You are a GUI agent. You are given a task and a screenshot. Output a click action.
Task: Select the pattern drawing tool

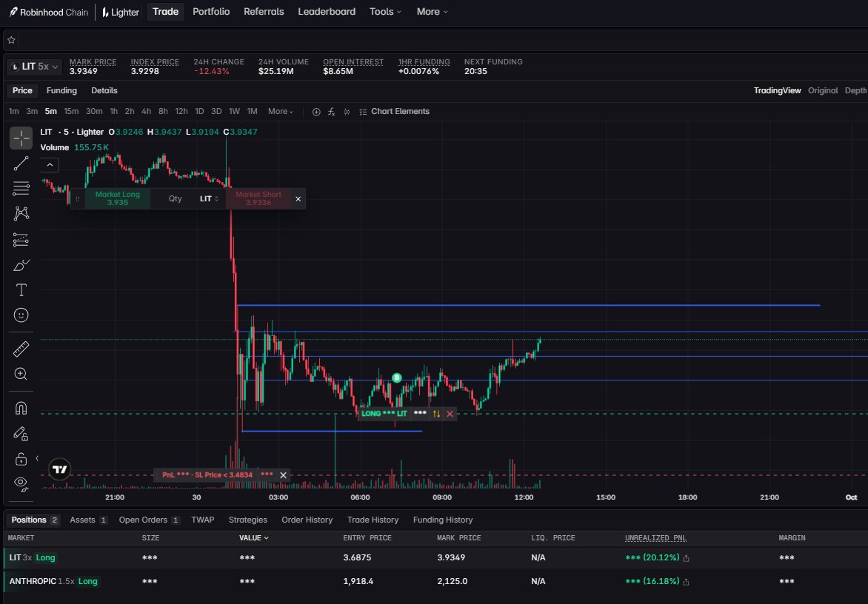[x=21, y=213]
